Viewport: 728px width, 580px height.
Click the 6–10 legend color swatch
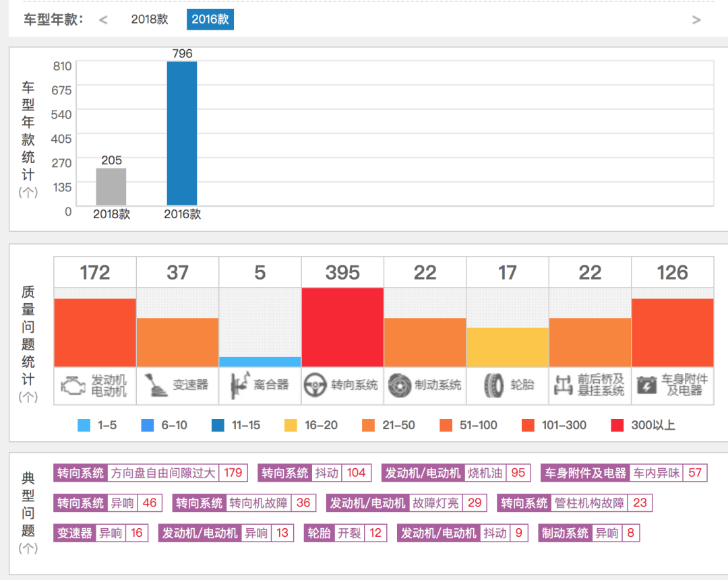coord(147,425)
